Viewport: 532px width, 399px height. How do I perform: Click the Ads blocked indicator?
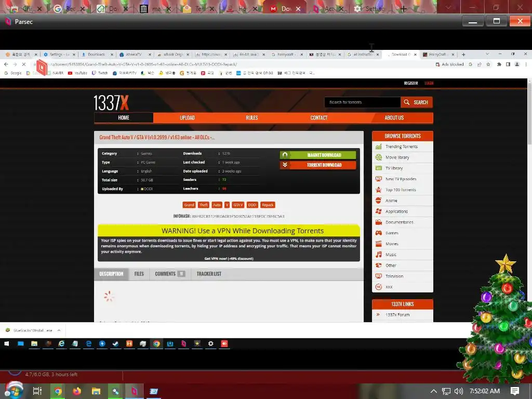449,64
